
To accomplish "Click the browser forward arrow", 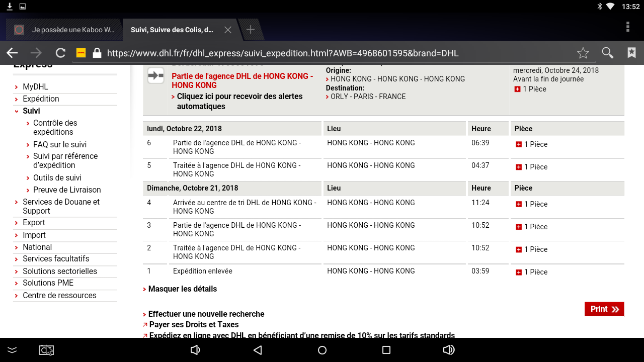I will coord(36,53).
